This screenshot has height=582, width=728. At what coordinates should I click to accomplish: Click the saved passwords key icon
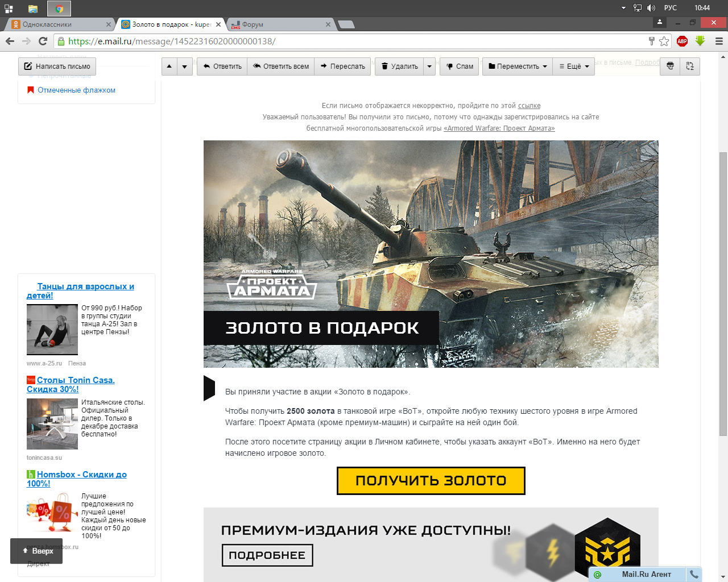pyautogui.click(x=652, y=41)
